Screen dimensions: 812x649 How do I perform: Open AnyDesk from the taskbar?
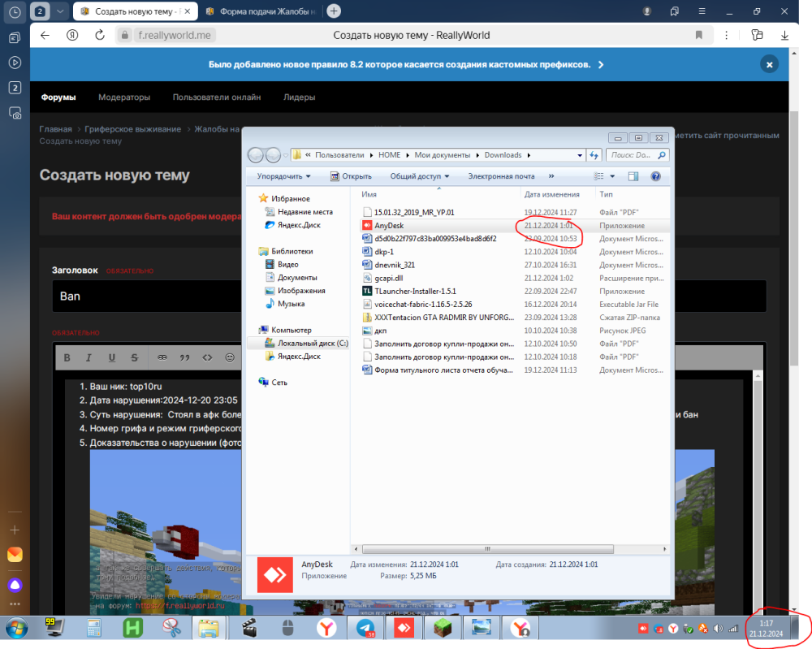click(404, 628)
